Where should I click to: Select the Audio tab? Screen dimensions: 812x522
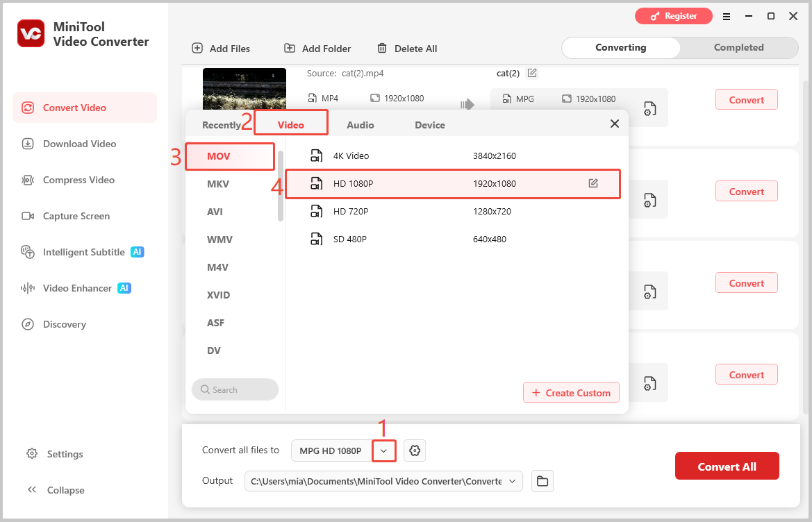click(x=361, y=125)
